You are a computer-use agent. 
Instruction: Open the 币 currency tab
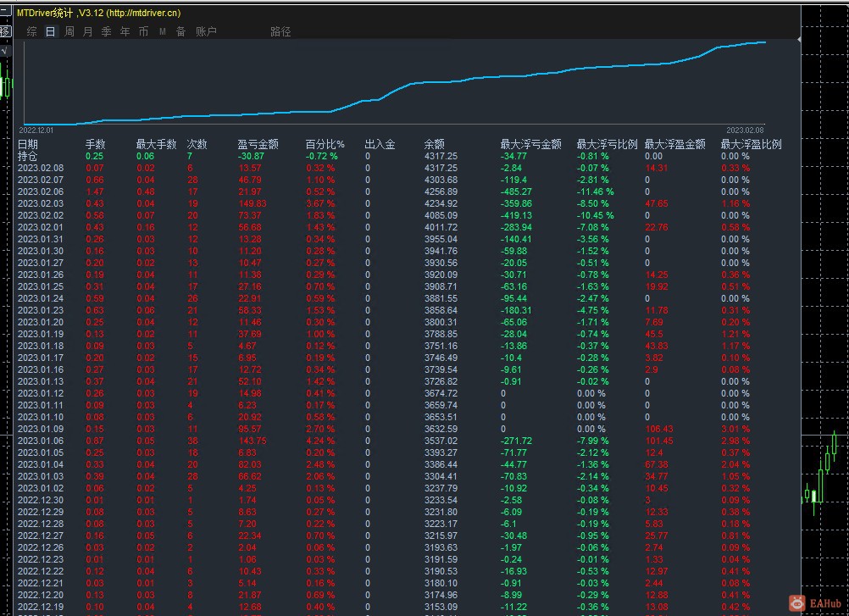pyautogui.click(x=143, y=31)
